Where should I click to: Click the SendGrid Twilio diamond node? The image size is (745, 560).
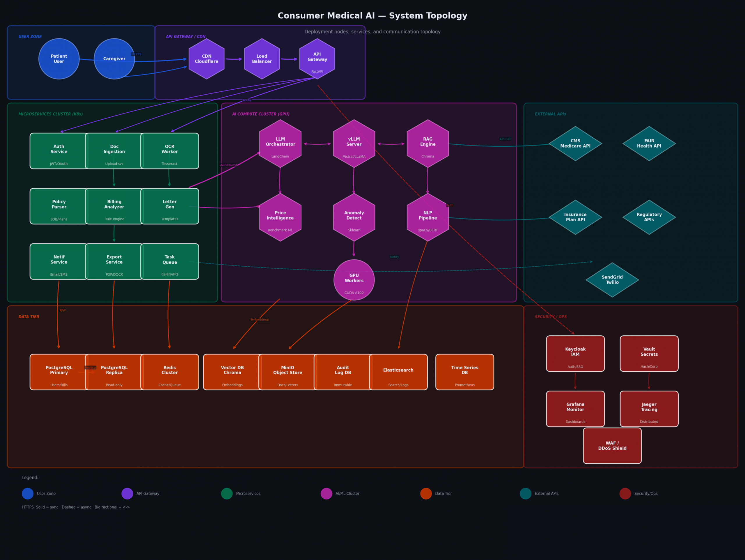612,280
